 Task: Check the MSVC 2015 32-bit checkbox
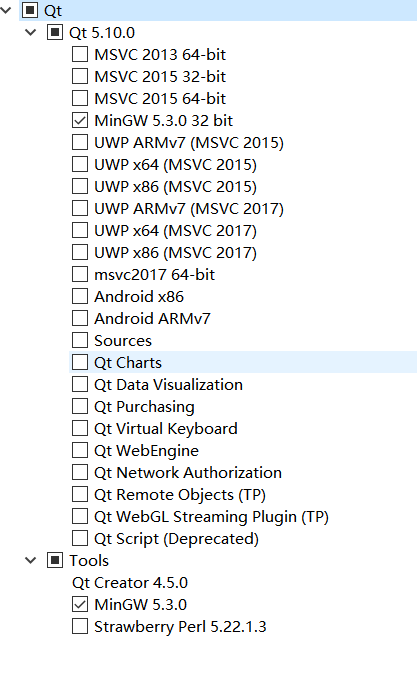click(x=79, y=76)
